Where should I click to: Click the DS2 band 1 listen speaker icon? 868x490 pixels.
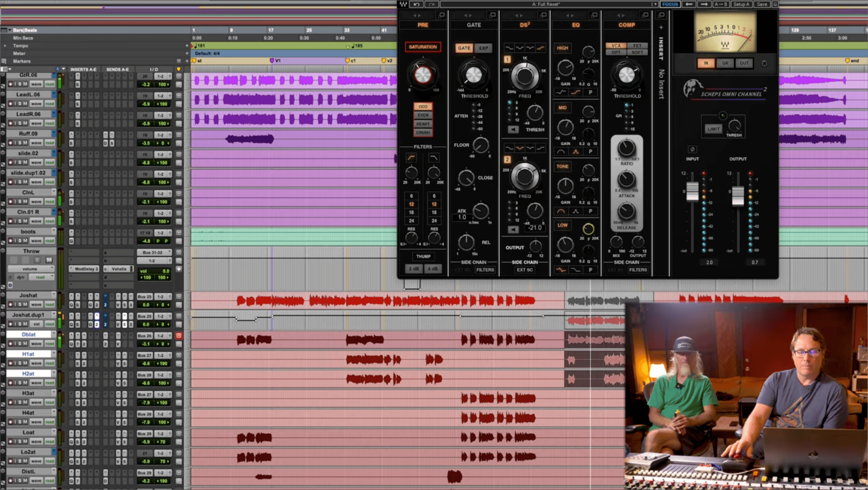pyautogui.click(x=513, y=130)
